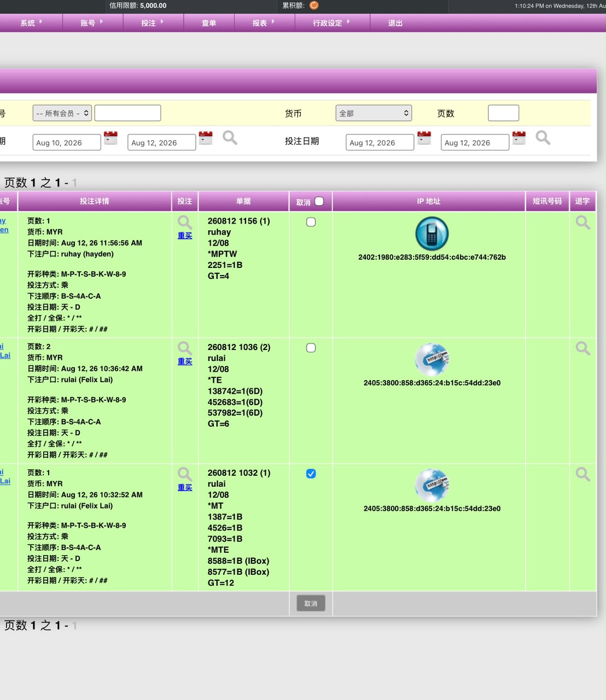Click the 页数 input field
The image size is (606, 700).
(x=503, y=113)
